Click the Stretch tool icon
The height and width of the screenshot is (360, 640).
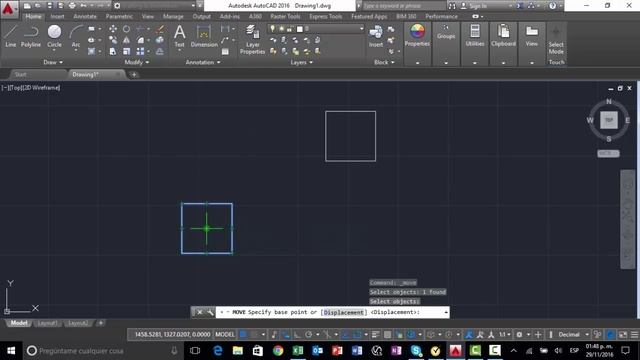click(113, 51)
